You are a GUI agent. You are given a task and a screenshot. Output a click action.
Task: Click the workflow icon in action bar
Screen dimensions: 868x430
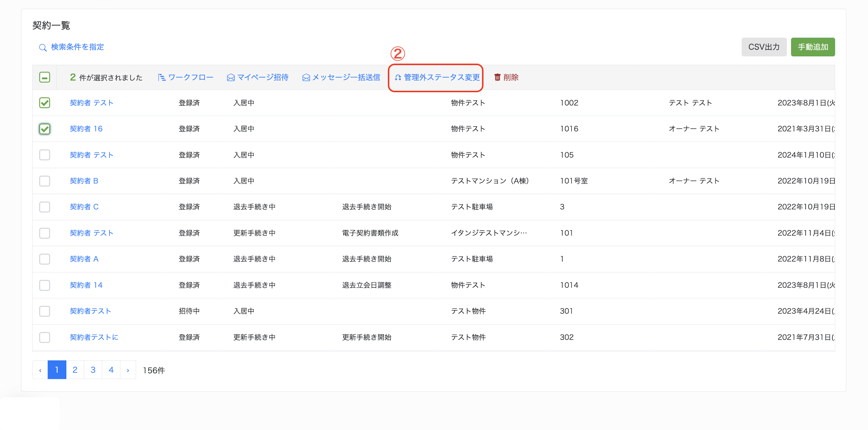(x=162, y=77)
